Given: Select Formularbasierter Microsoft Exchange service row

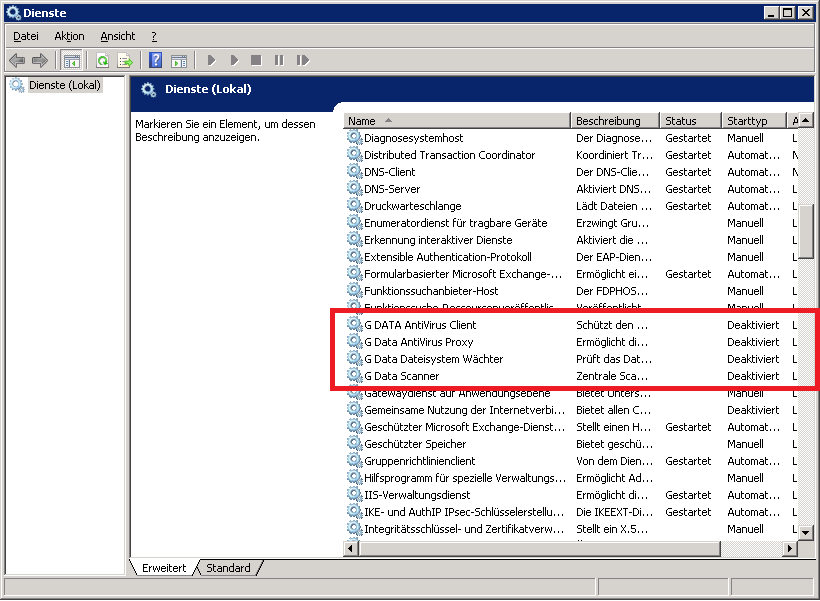Looking at the screenshot, I should click(x=571, y=274).
